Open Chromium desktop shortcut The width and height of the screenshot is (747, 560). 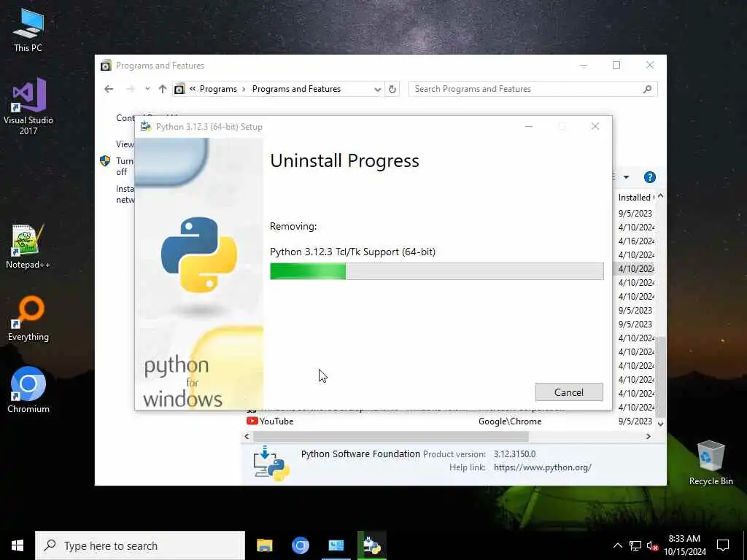pos(28,389)
